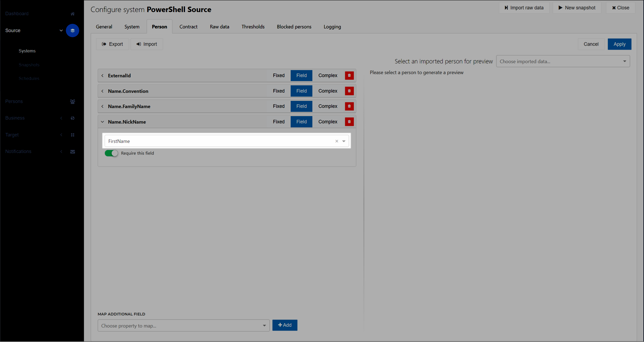Collapse the Source sidebar menu
Screen dimensions: 644x342
[61, 31]
